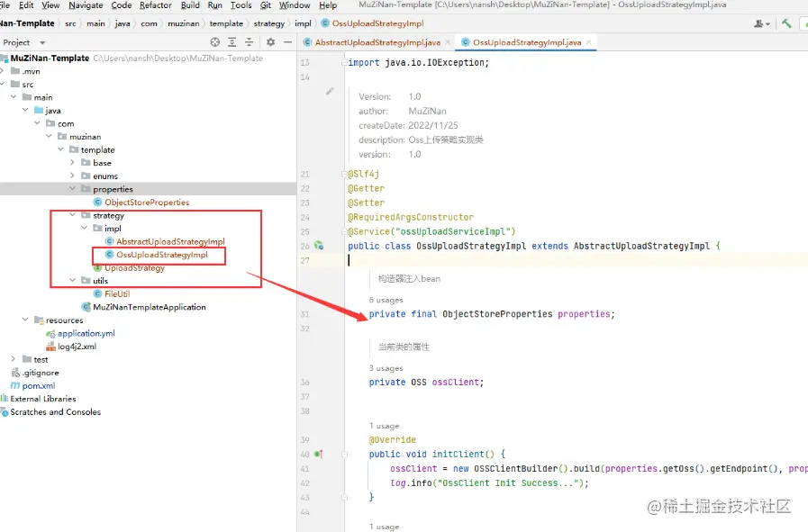Select the OssUploadStrategyImpl class icon in tree
This screenshot has width=808, height=532.
109,255
